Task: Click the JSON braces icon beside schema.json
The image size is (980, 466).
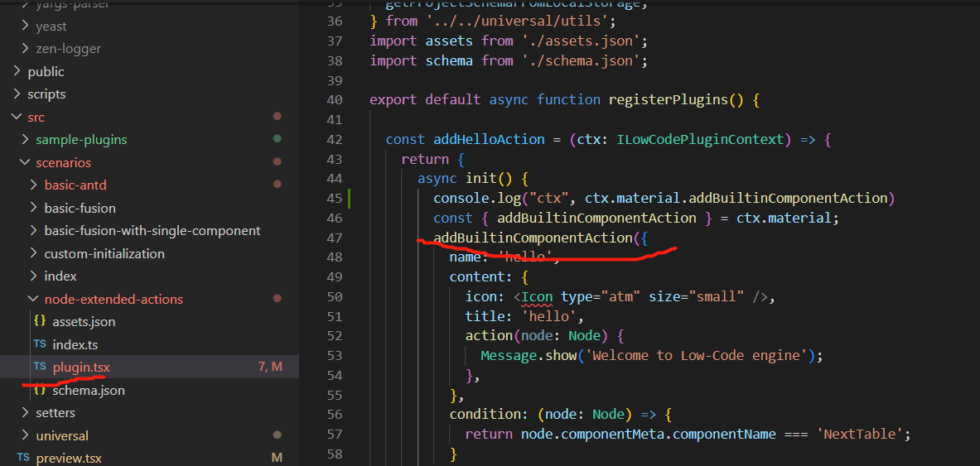Action: click(x=40, y=390)
